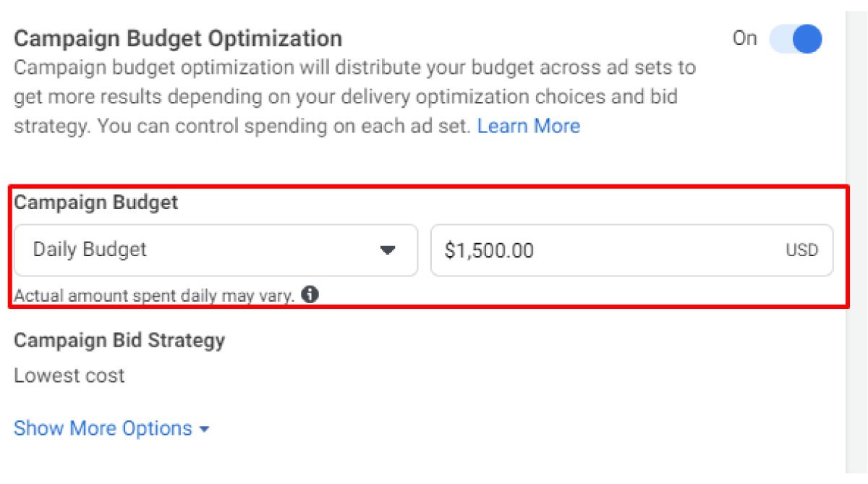Click the Campaign Budget Optimization heading
This screenshot has height=484, width=868.
(178, 38)
